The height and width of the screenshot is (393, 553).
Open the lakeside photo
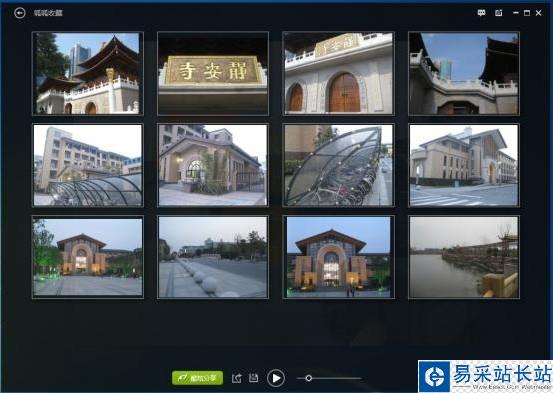coord(464,257)
